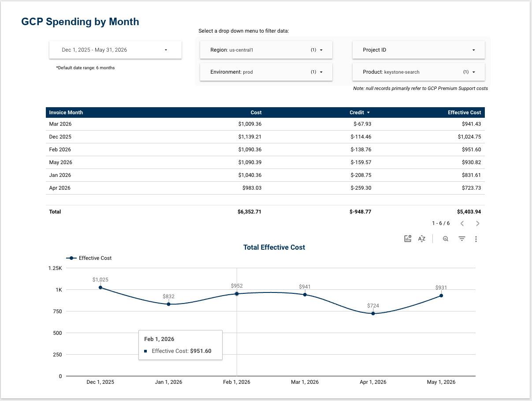Open the Environment prod dropdown
532x401 pixels.
coord(266,72)
